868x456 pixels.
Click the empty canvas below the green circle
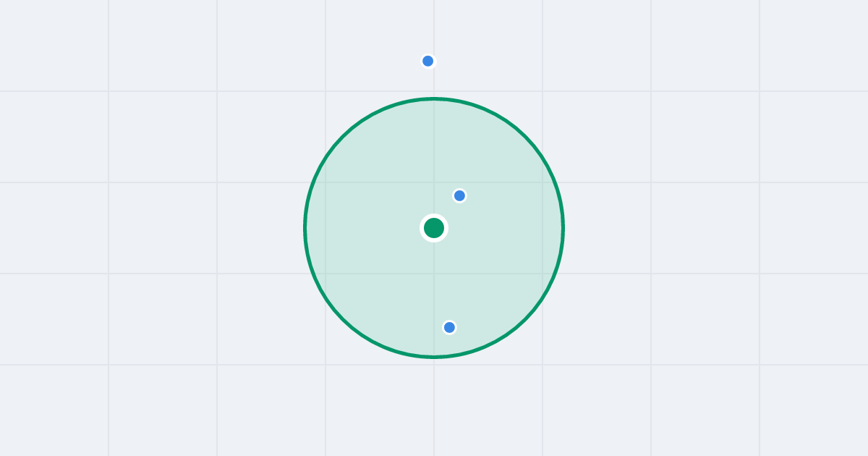434,407
